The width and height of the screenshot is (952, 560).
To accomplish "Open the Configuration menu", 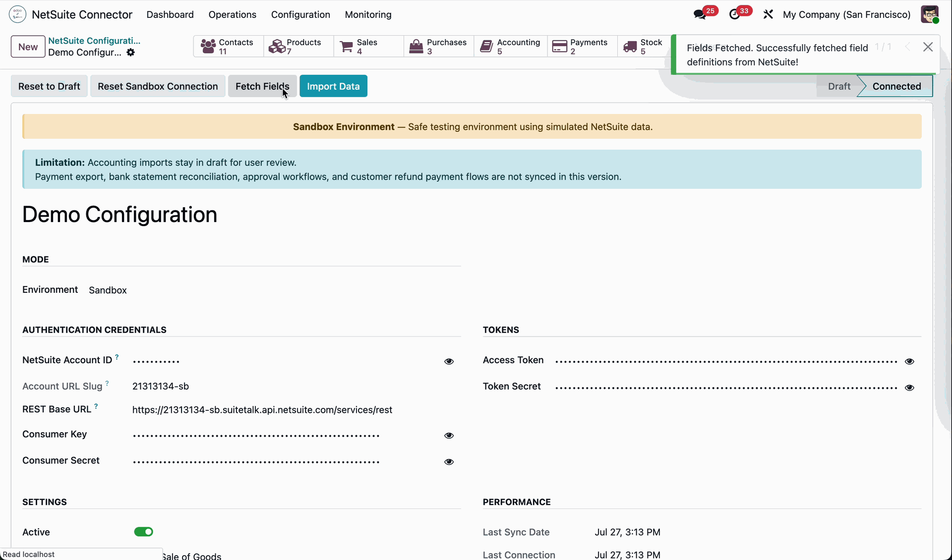I will pyautogui.click(x=300, y=15).
